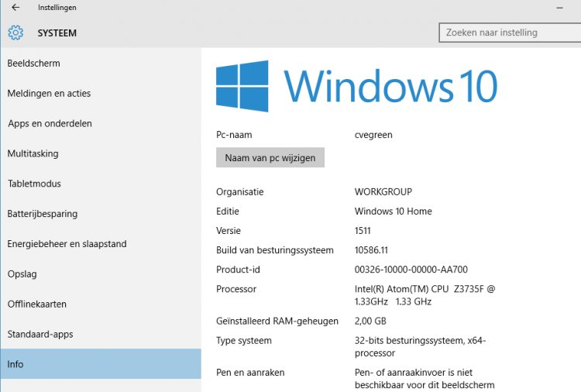Select Energiebeheer en slaapstand
The width and height of the screenshot is (581, 392).
(x=67, y=244)
